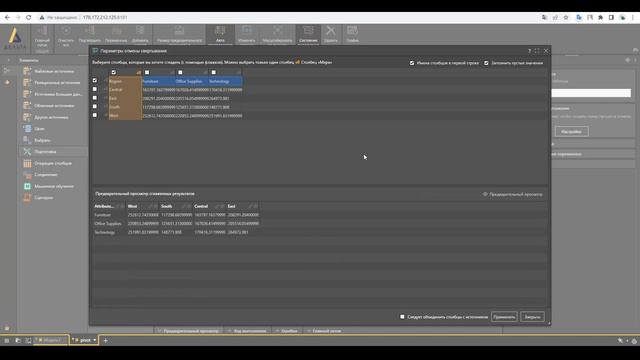Click the Настройки button in right panel
640x360 pixels.
(x=571, y=132)
